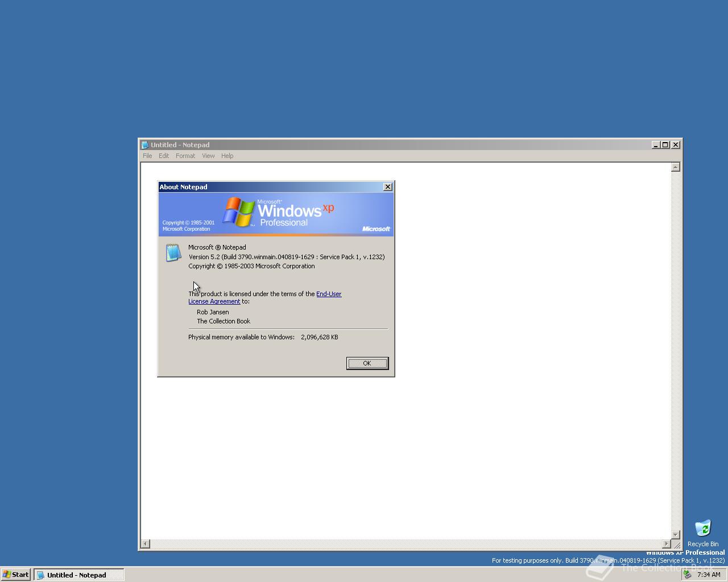Open the Recycle Bin desktop icon

click(703, 533)
